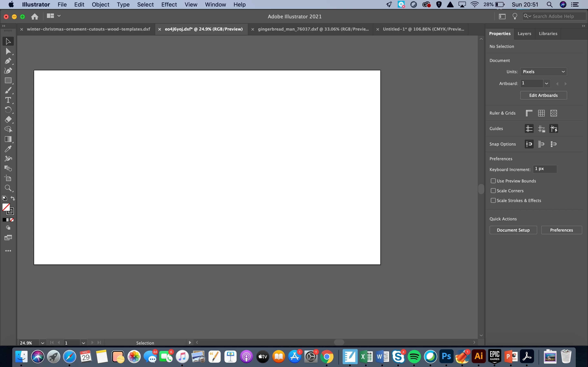Select the Eyedropper tool
The image size is (588, 367).
(x=8, y=149)
